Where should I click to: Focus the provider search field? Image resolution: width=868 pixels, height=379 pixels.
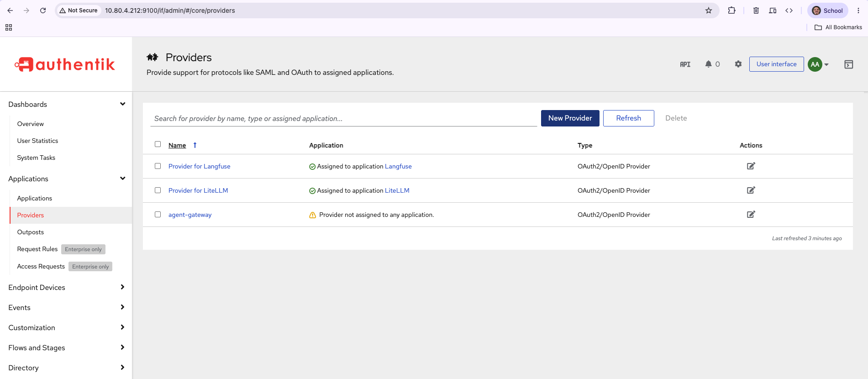[344, 118]
